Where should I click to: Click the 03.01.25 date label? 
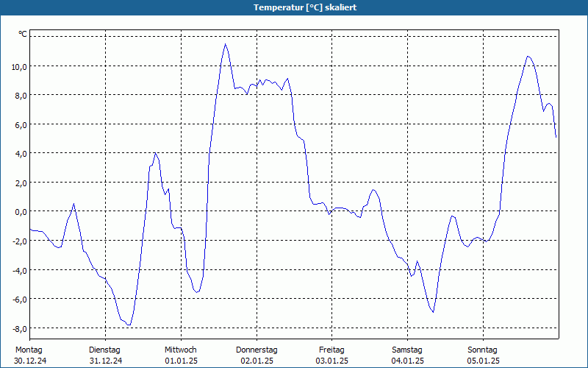332,361
